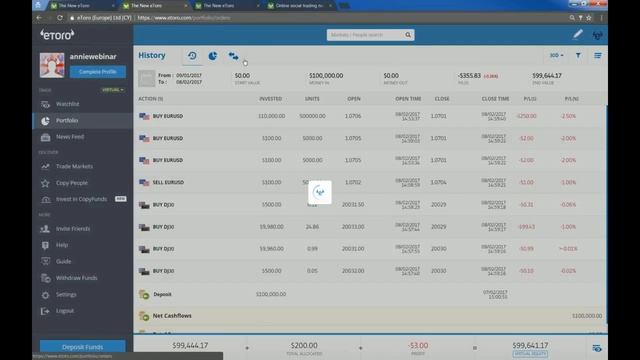
Task: Click the Help sidebar icon
Action: 45,245
